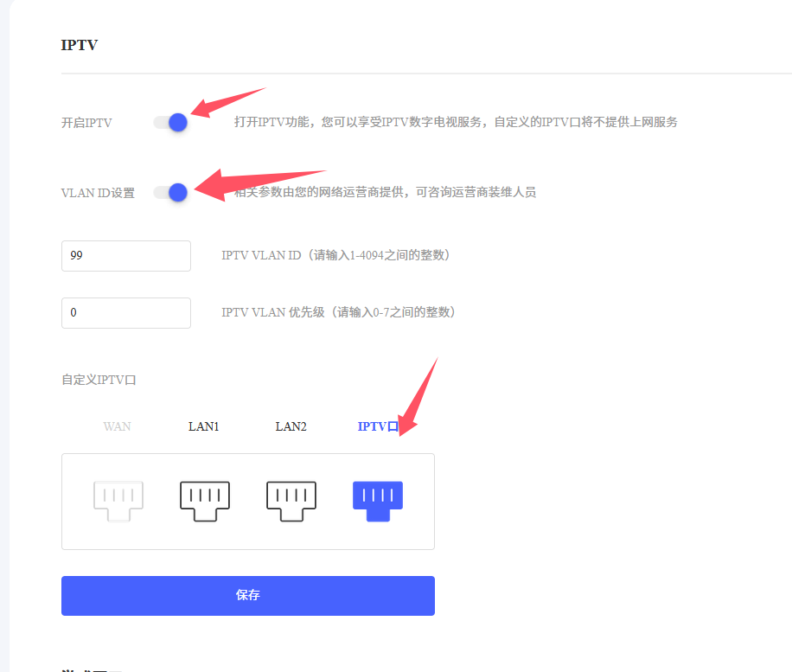Click the greyed-out WAN port icon

(118, 502)
